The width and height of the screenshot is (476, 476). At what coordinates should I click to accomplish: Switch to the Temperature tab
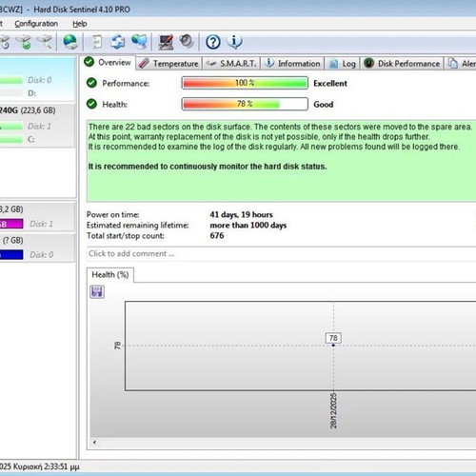[x=169, y=64]
